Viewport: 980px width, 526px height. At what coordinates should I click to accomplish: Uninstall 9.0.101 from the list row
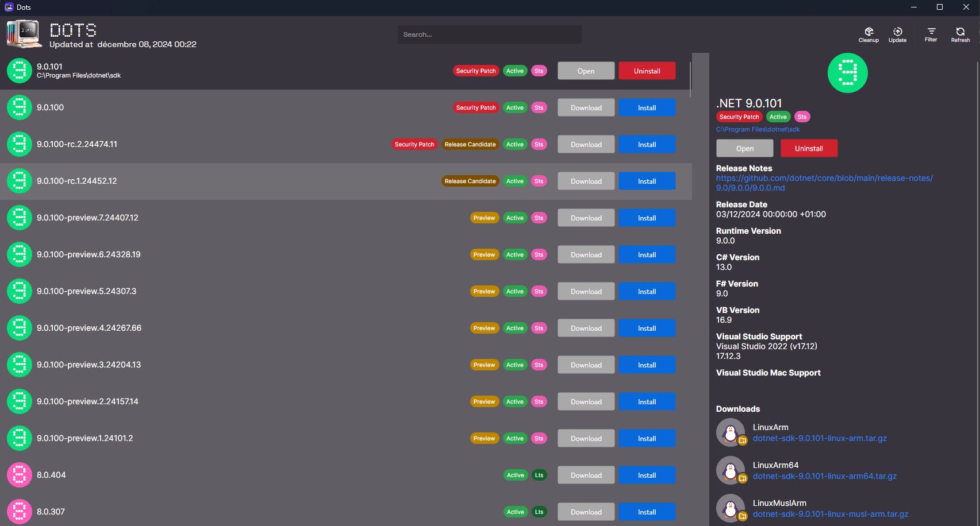(647, 71)
